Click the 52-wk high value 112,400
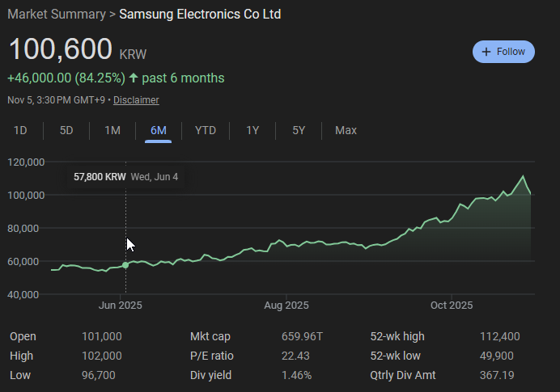The width and height of the screenshot is (560, 392). click(x=499, y=336)
